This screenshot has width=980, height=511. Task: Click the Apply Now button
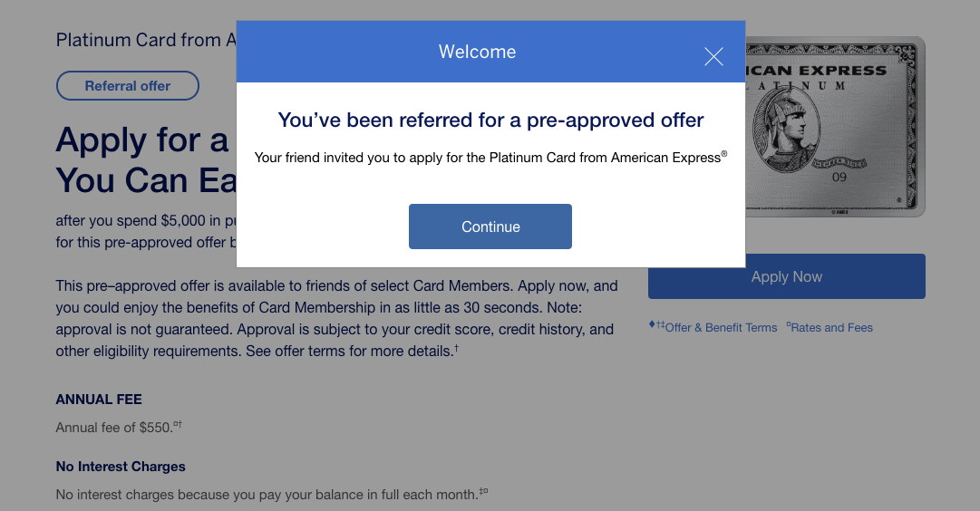point(786,276)
